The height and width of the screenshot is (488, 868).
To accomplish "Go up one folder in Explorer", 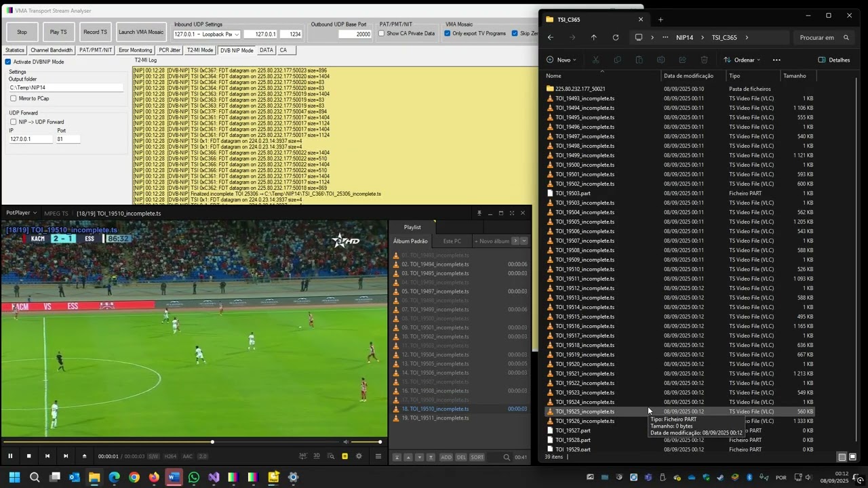I will (594, 37).
